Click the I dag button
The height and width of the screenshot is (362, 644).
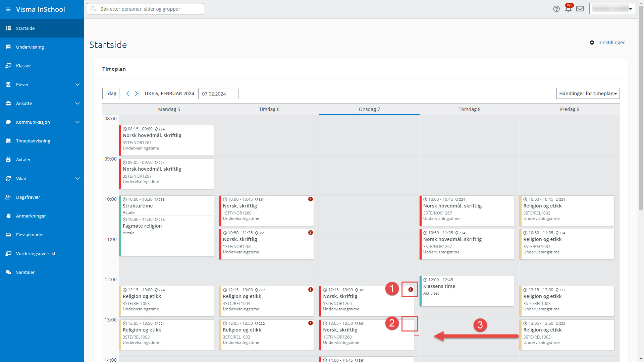click(111, 94)
